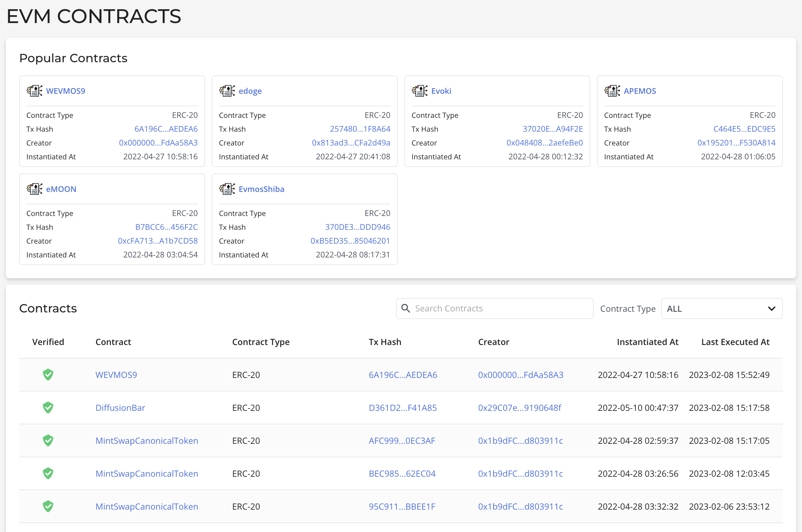Toggle verification shield on first MintSwapCanonicalToken row
Screen dimensions: 802x532
point(48,440)
